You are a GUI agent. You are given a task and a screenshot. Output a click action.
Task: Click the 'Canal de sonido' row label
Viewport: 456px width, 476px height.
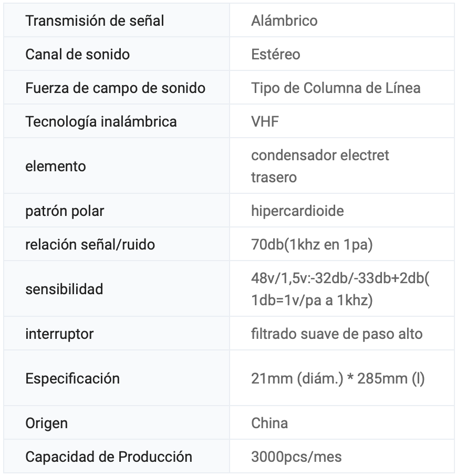point(77,54)
